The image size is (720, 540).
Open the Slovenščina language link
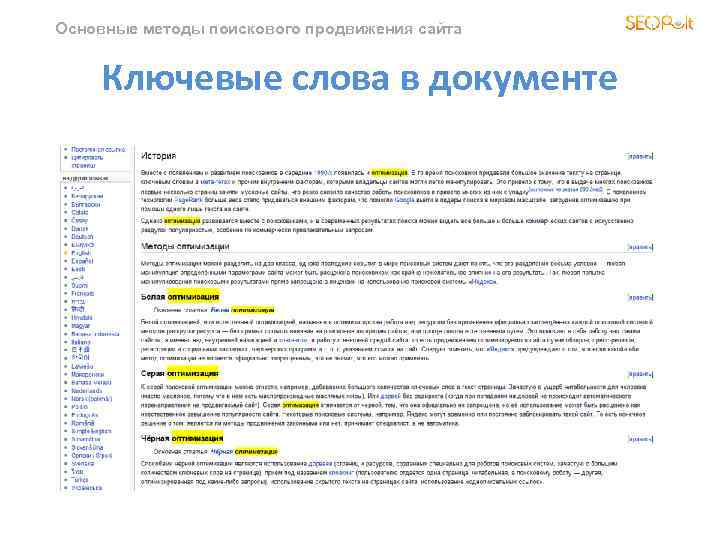(x=87, y=448)
